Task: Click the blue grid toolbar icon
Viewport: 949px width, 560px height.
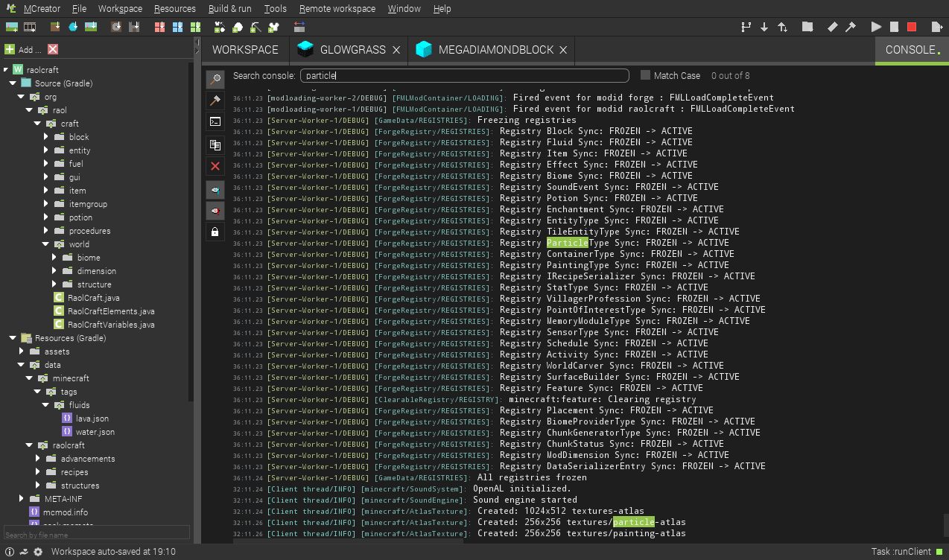Action: 177,27
